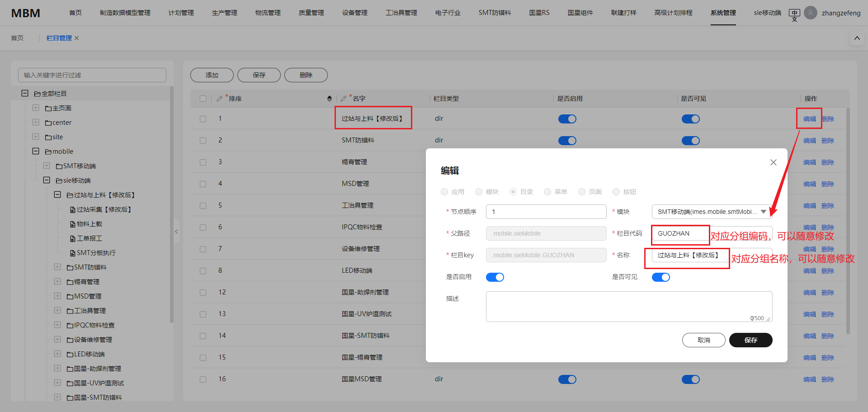Click the table vertical scrollbar
The width and height of the screenshot is (868, 412).
coord(848,221)
